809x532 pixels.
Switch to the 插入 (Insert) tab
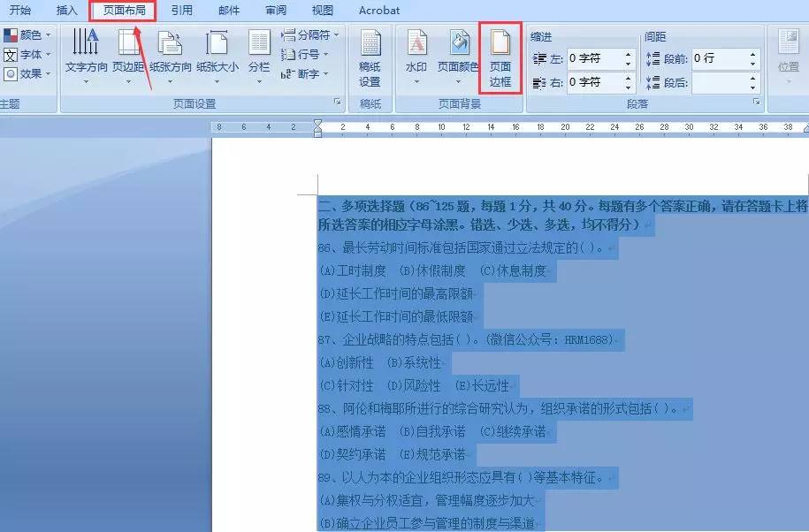[x=66, y=11]
